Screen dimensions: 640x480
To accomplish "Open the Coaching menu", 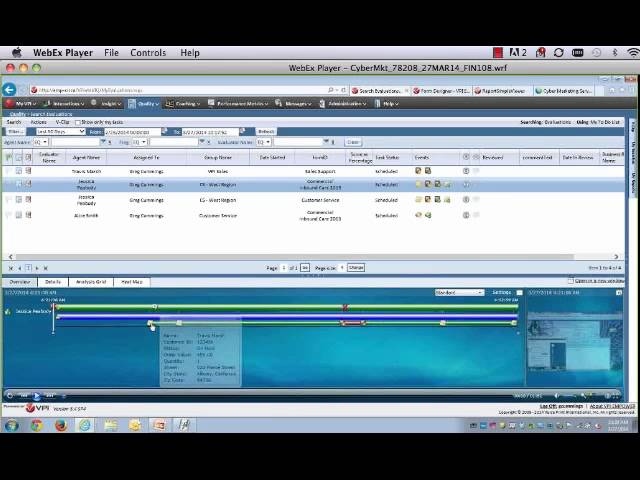I will click(x=183, y=104).
